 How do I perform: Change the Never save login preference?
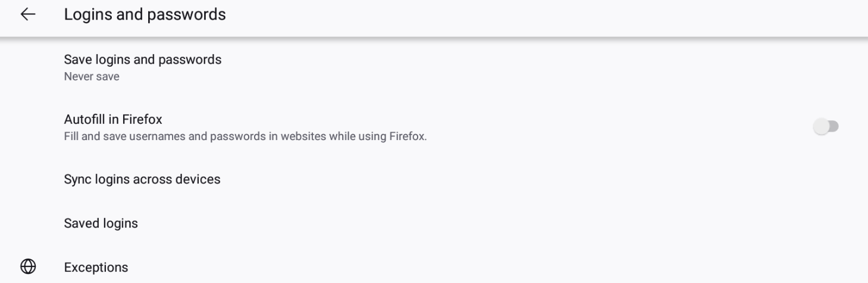(434, 67)
